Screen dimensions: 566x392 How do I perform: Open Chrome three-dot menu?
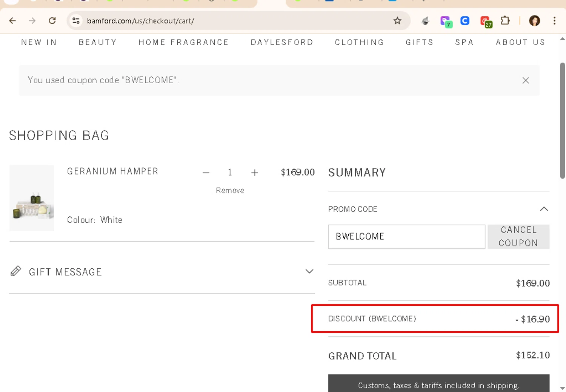554,21
